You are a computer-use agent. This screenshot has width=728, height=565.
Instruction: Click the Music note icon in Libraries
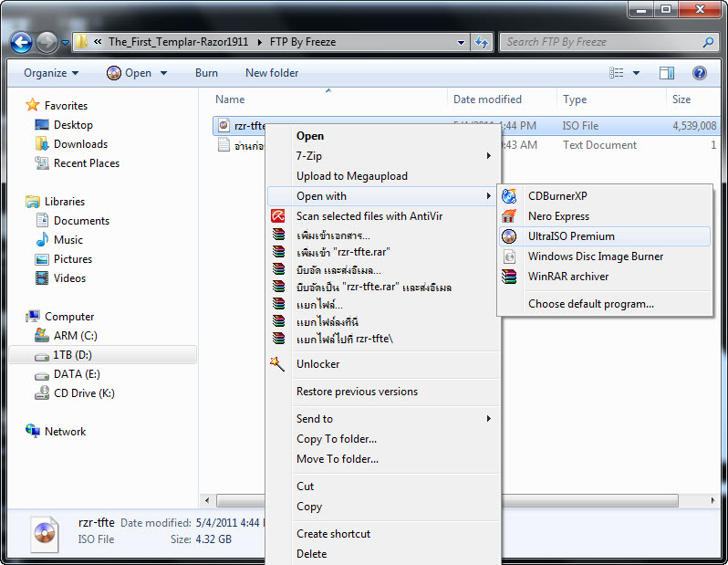[42, 240]
